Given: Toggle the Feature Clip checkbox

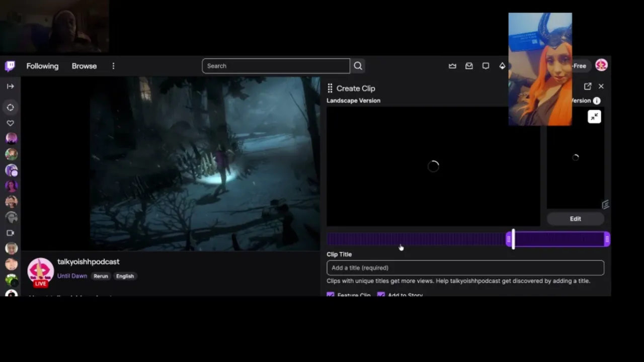Looking at the screenshot, I should (331, 295).
